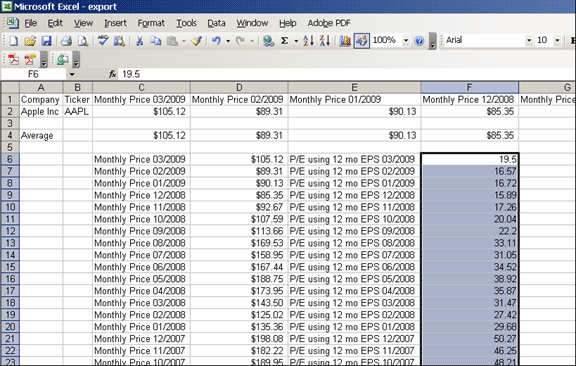
Task: Open the Tools menu
Action: click(186, 23)
